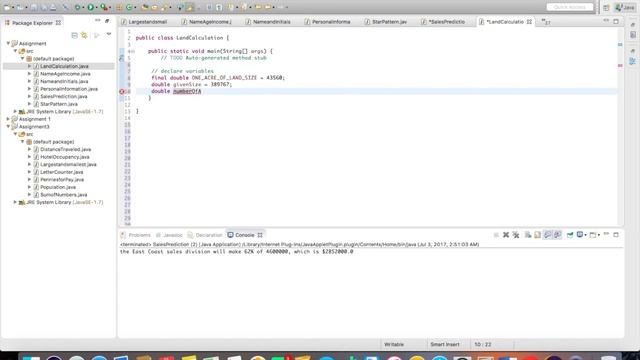This screenshot has width=640, height=360.
Task: Click the New Java Class icon
Action: tap(129, 7)
